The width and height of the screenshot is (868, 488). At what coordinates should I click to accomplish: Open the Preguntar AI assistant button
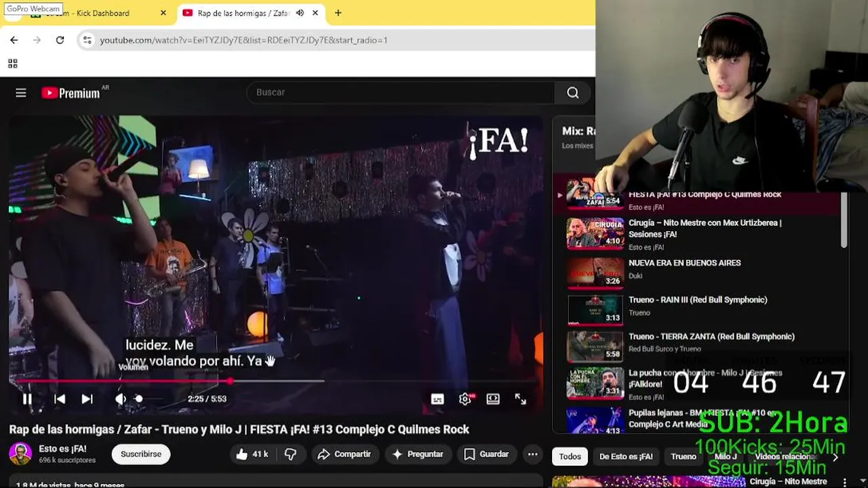[418, 454]
